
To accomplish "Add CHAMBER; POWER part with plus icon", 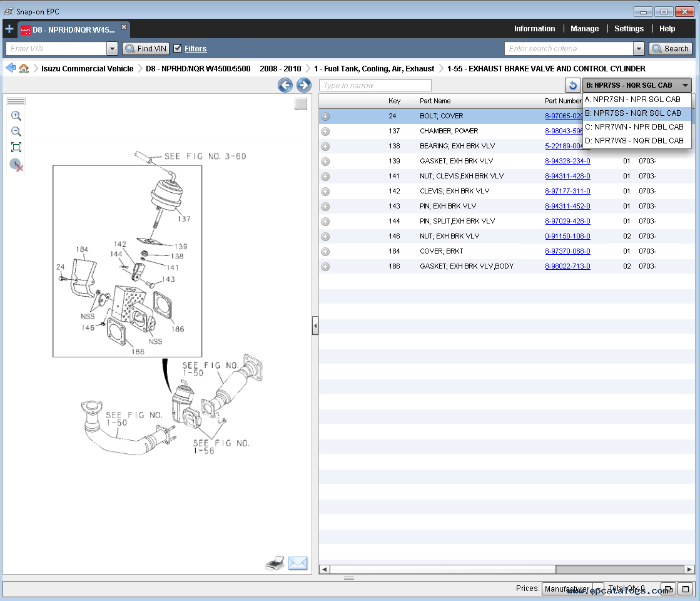I will pos(325,131).
